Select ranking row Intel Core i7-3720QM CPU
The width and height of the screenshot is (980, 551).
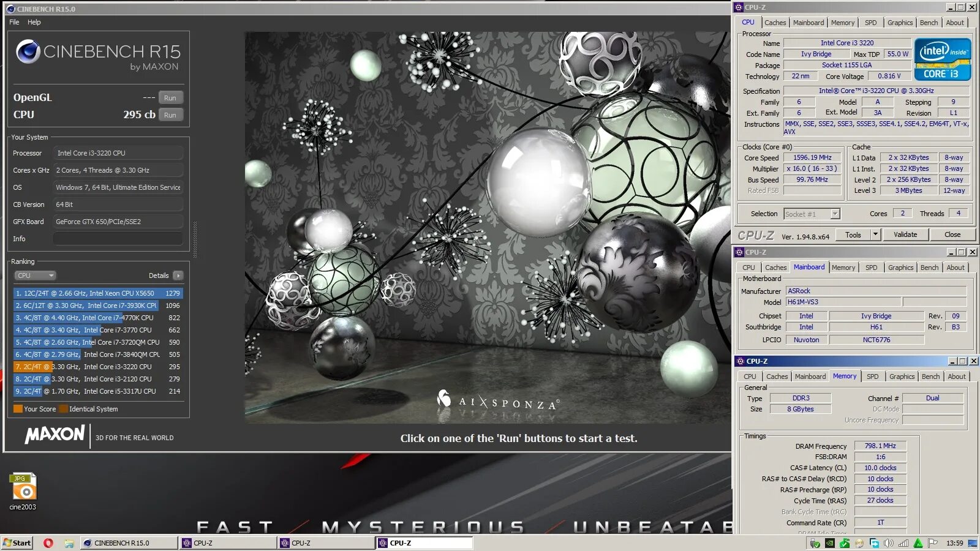[98, 342]
